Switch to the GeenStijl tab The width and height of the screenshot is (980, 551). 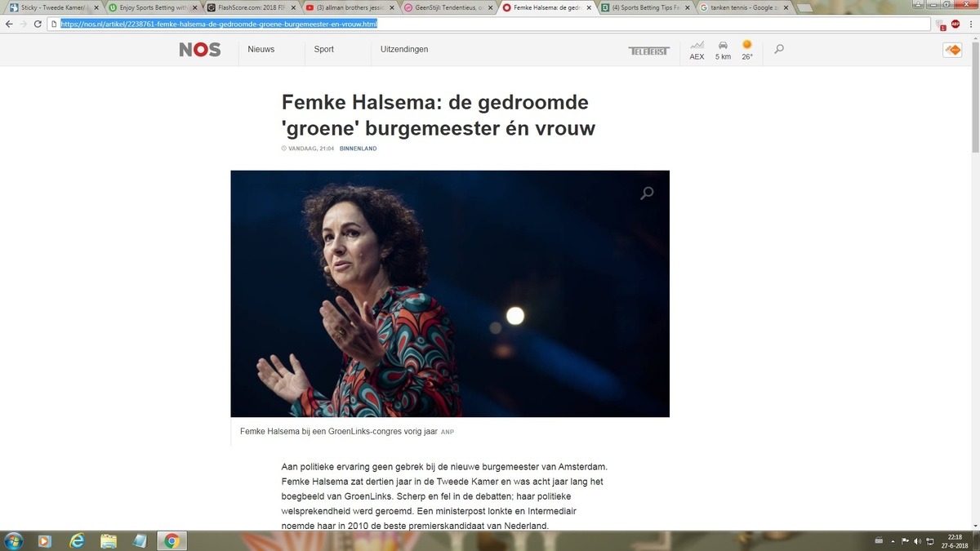(x=441, y=7)
